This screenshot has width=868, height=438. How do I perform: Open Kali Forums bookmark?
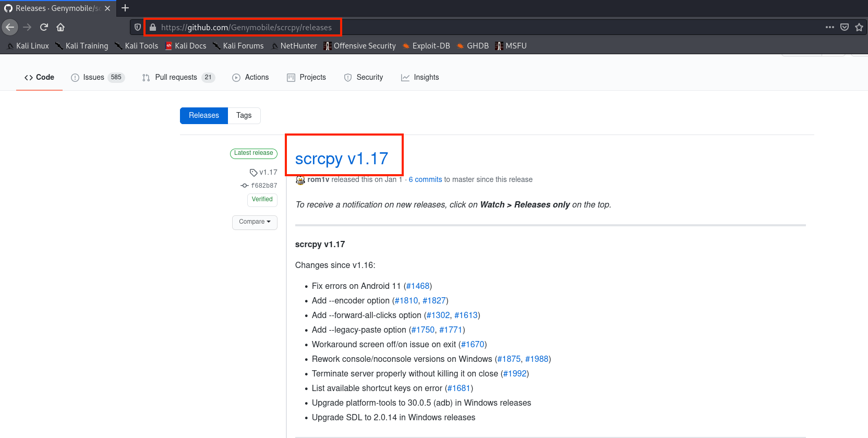click(x=238, y=46)
